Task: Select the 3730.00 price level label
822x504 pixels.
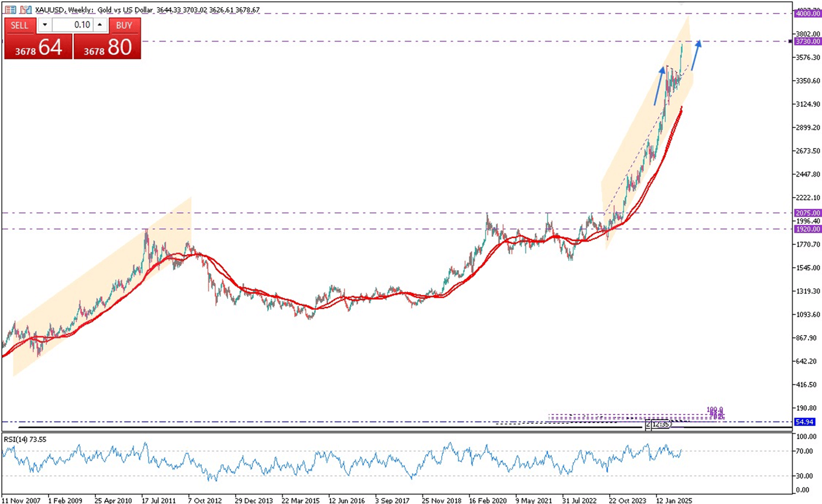Action: pos(807,42)
